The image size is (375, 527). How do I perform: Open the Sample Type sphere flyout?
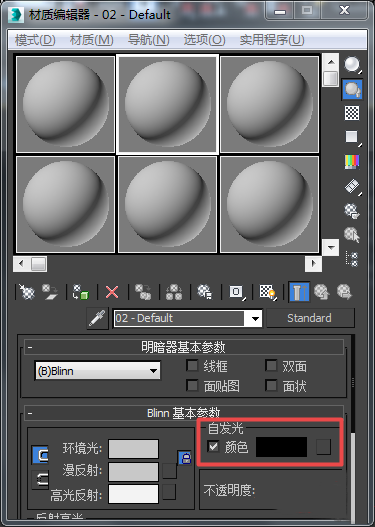click(x=352, y=65)
